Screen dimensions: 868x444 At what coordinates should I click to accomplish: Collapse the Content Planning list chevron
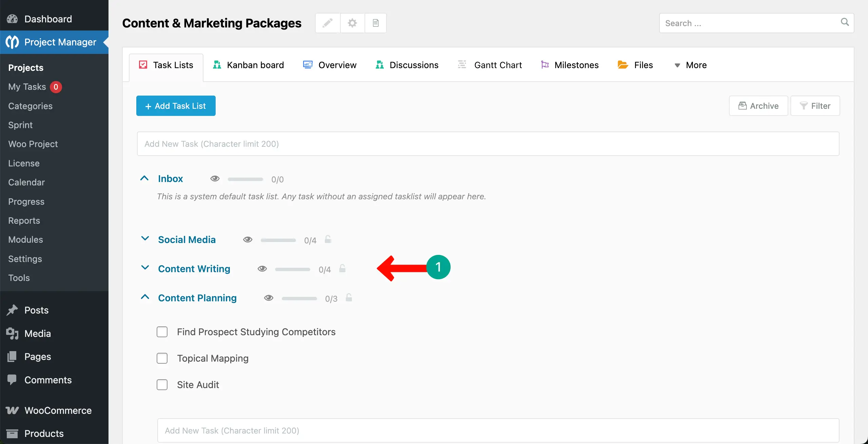145,297
